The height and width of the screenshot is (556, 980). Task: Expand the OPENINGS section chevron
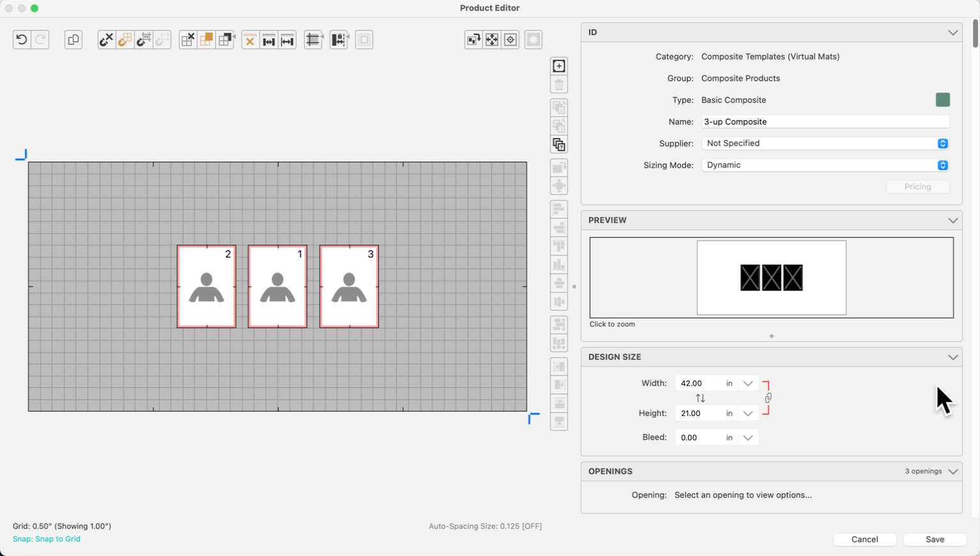pyautogui.click(x=953, y=472)
